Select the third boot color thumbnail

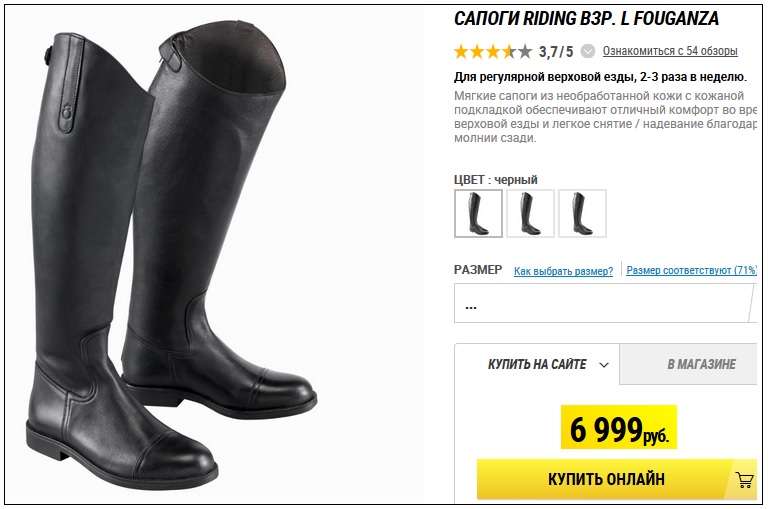point(582,213)
